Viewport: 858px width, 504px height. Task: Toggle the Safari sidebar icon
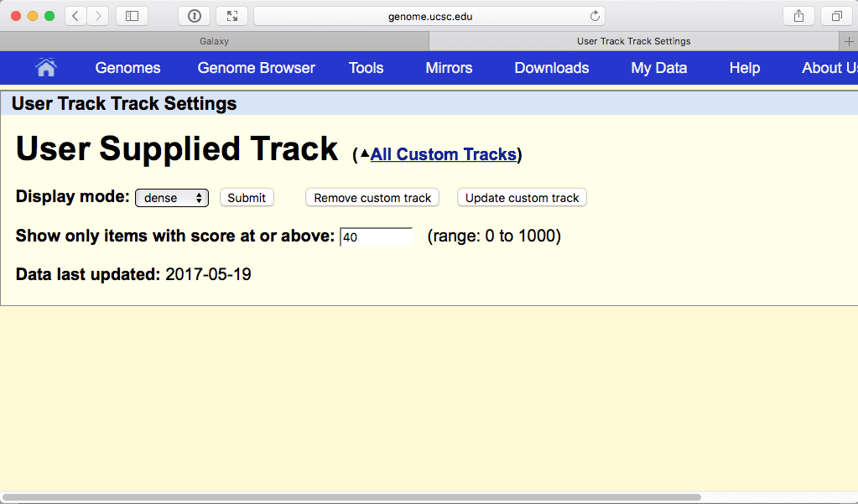132,16
